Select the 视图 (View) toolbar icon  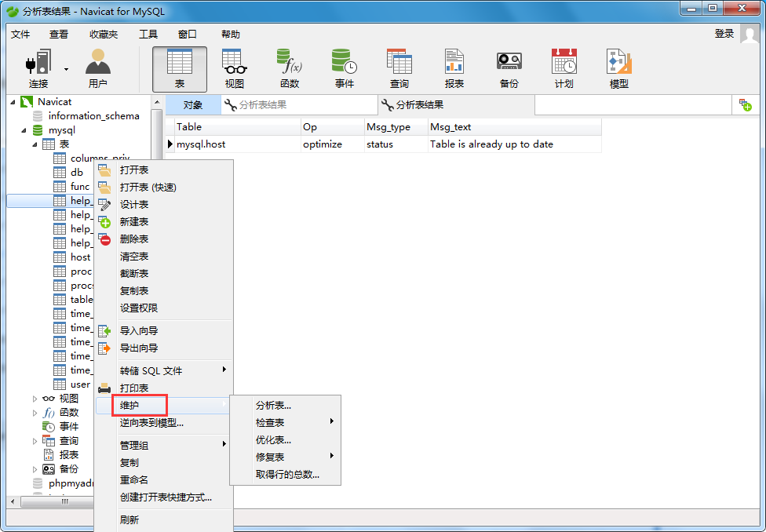pos(234,68)
